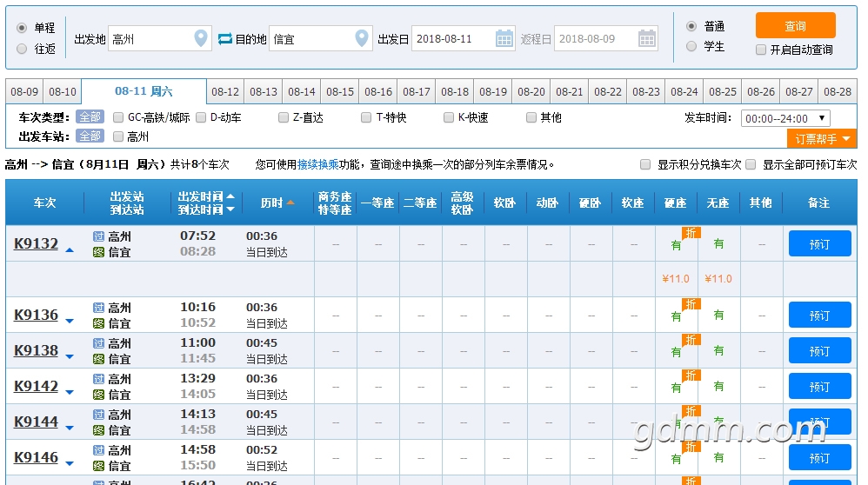The width and height of the screenshot is (868, 485).
Task: Click the 终 terminal icon in K9138 row
Action: point(98,359)
